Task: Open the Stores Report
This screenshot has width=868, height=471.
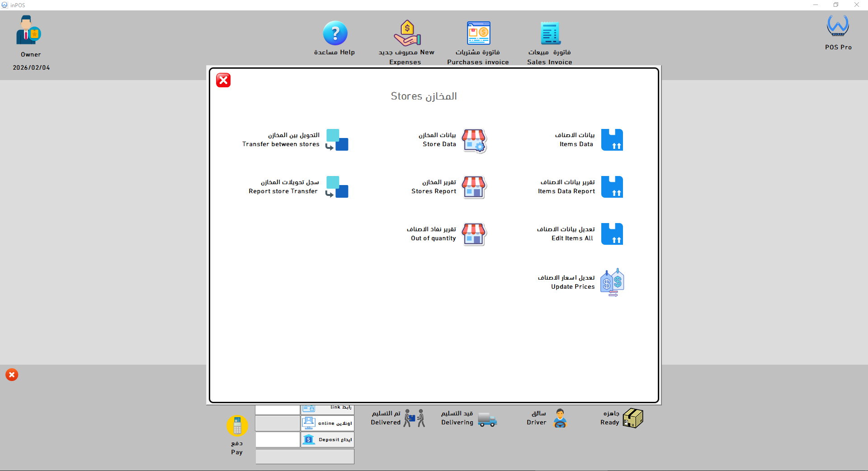Action: coord(448,187)
